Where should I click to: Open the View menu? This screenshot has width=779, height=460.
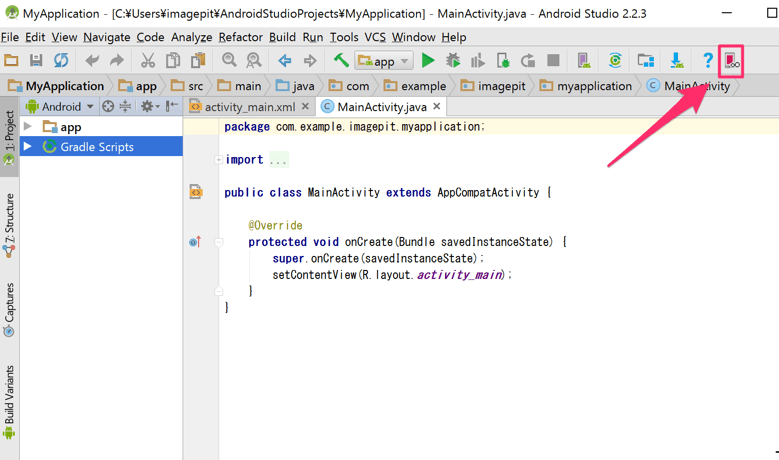[64, 37]
